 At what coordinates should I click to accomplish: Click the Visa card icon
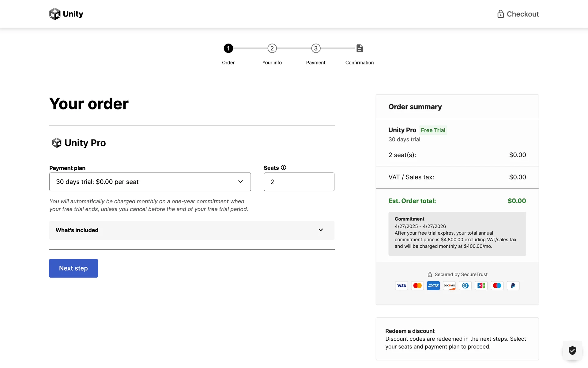tap(401, 286)
